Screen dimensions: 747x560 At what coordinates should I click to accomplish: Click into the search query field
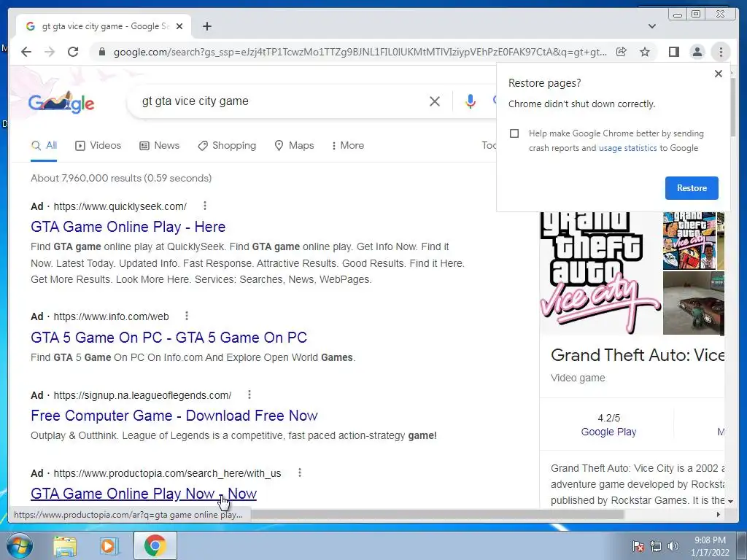[x=281, y=101]
